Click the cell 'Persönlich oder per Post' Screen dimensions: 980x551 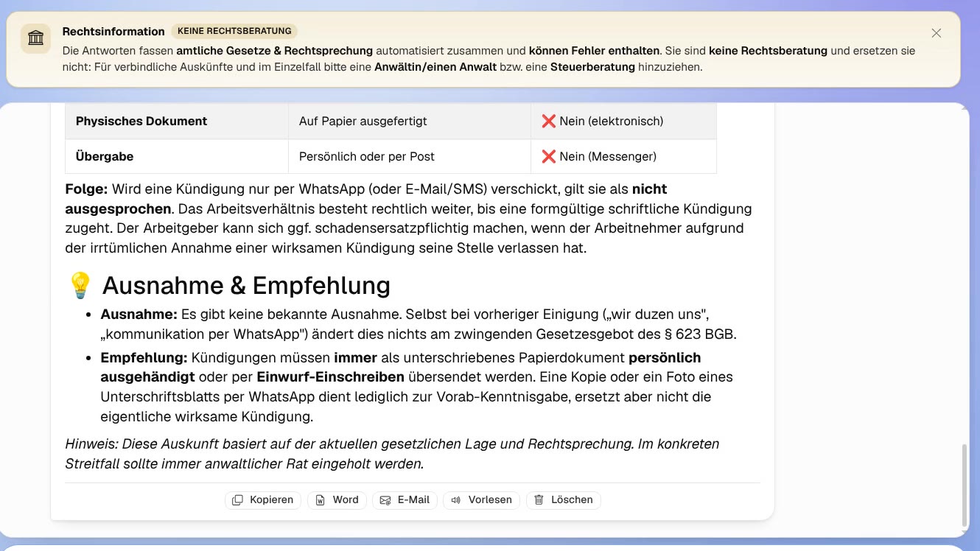coord(410,156)
